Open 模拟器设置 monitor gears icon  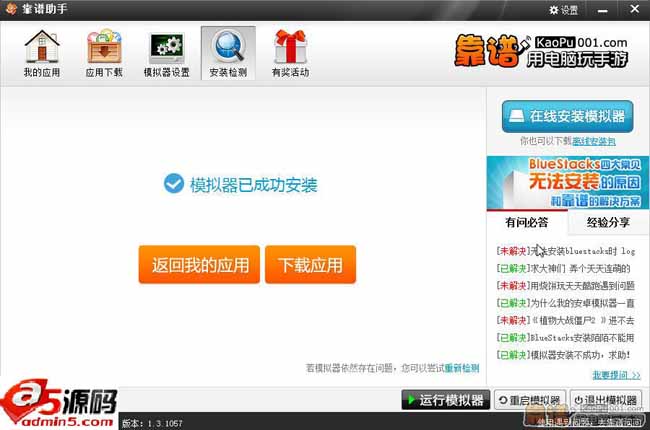[x=167, y=53]
